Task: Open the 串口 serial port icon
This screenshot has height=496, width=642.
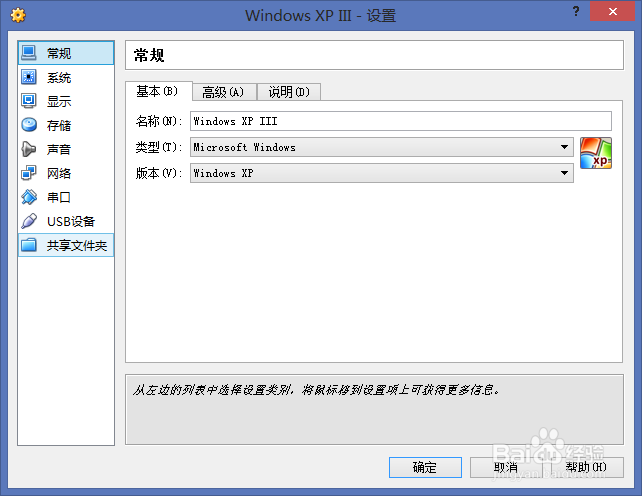Action: pyautogui.click(x=29, y=197)
